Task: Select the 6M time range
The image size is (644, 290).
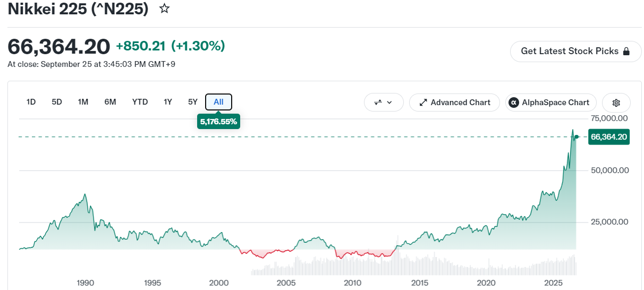Action: click(x=110, y=102)
